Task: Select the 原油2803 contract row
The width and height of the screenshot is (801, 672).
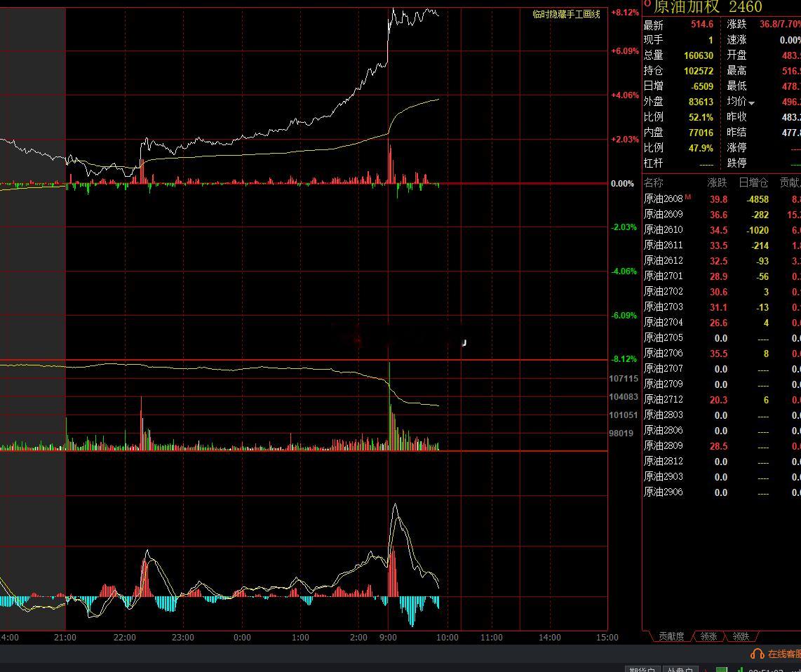Action: point(721,415)
